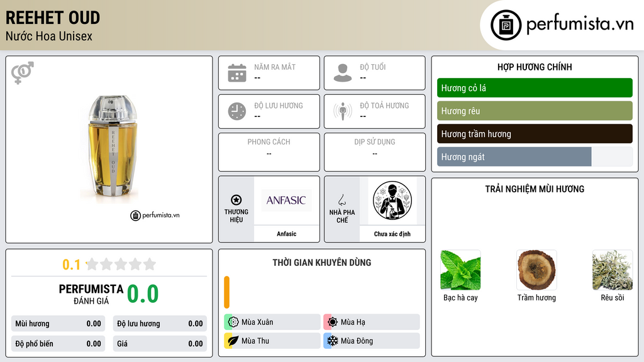Click the Giá score row
644x362 pixels.
point(160,344)
